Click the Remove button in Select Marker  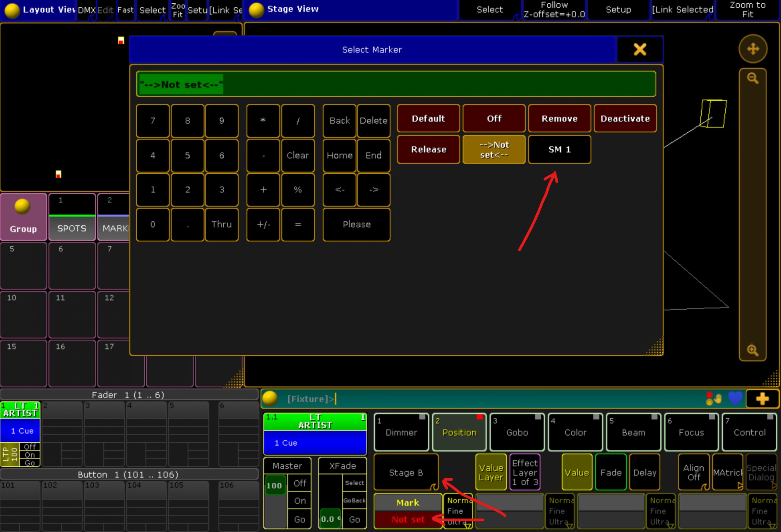[560, 118]
